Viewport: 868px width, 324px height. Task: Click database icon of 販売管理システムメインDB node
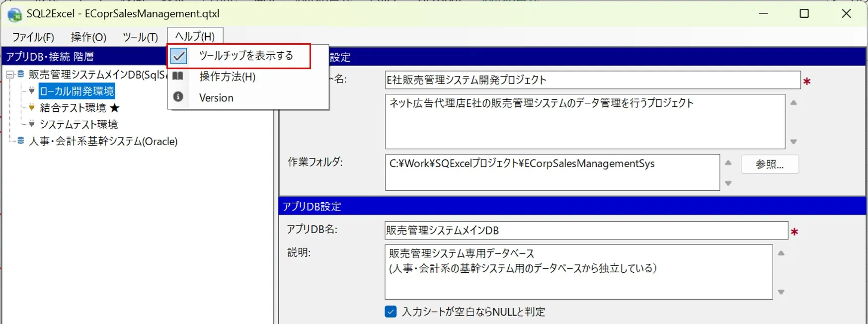21,74
